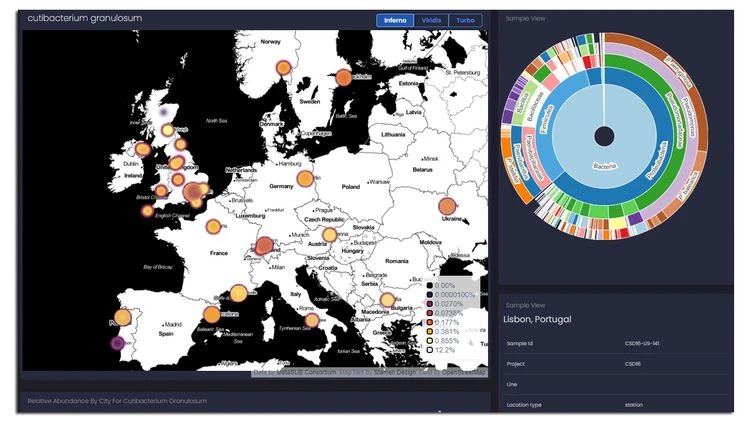Click the marker in northern Germany
Viewport: 752px width, 423px height.
[305, 179]
